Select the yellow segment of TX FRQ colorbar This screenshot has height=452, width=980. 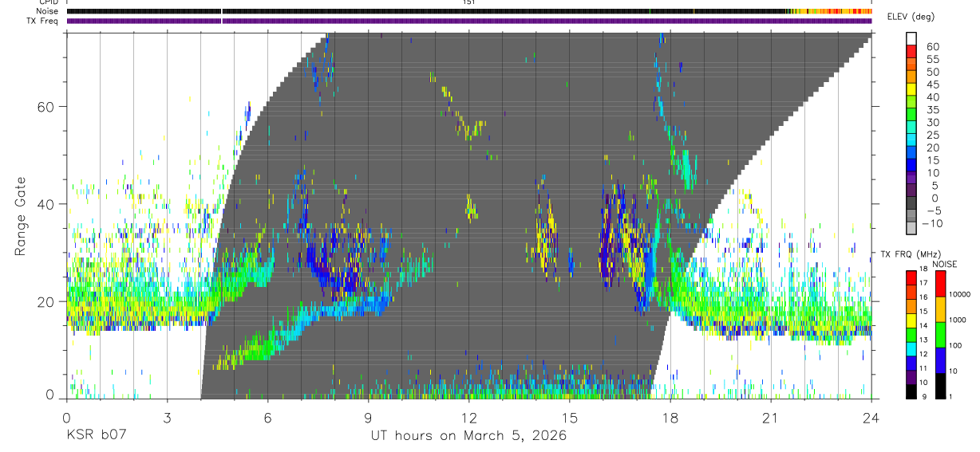[911, 320]
